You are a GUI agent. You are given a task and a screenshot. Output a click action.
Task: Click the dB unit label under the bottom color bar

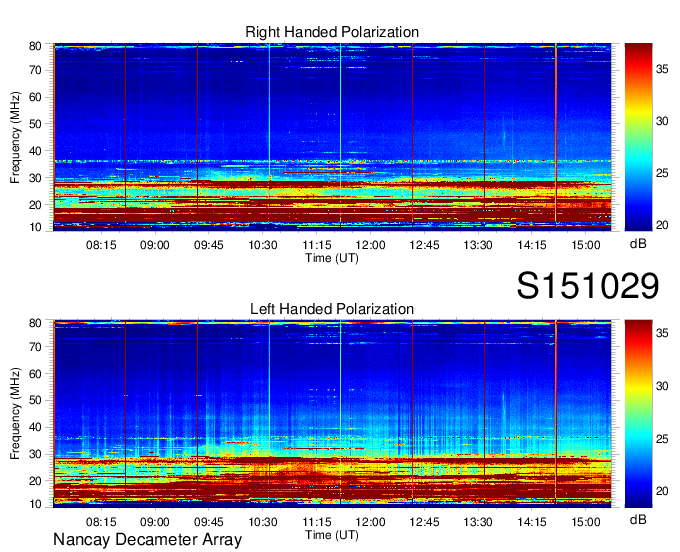pyautogui.click(x=638, y=519)
